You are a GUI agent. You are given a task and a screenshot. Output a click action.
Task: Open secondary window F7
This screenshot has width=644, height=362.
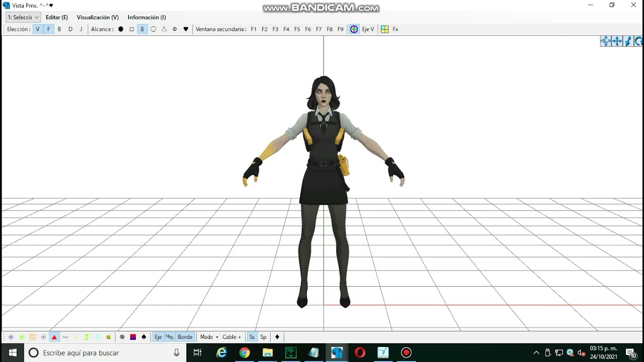tap(318, 29)
